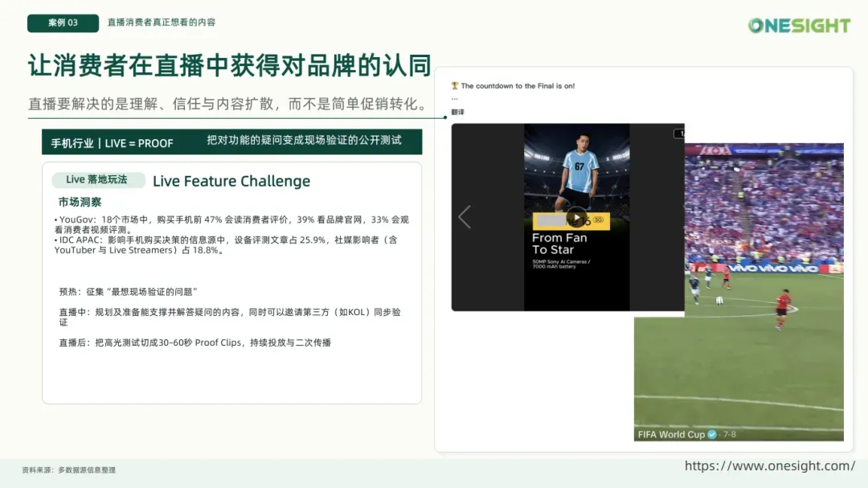Go to previous image with left chevron
This screenshot has height=488, width=868.
(465, 216)
